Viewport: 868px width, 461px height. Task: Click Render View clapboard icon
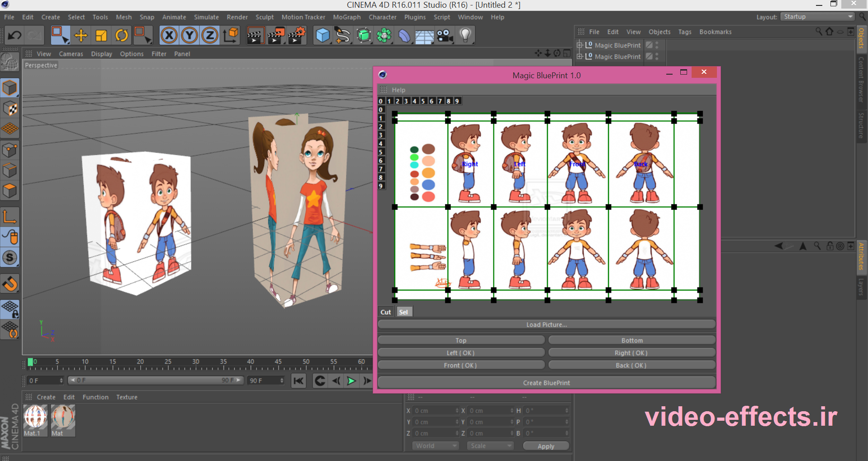pos(255,35)
